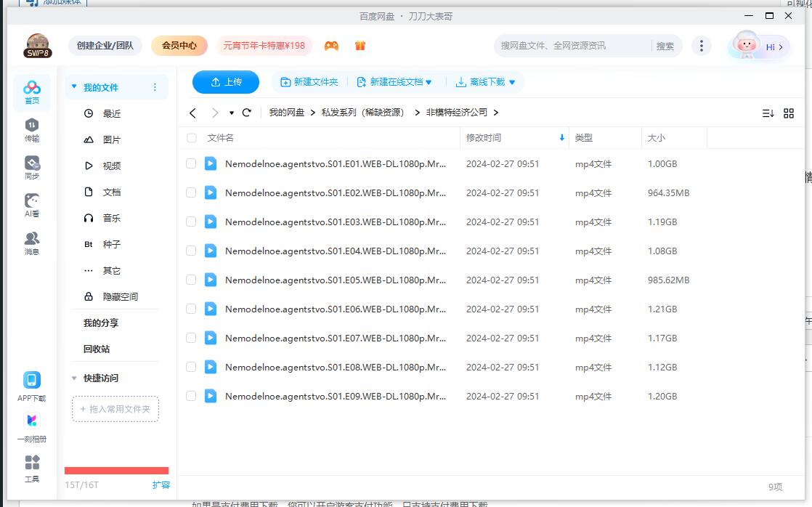This screenshot has width=812, height=507.
Task: Switch to grid view layout
Action: pos(789,113)
